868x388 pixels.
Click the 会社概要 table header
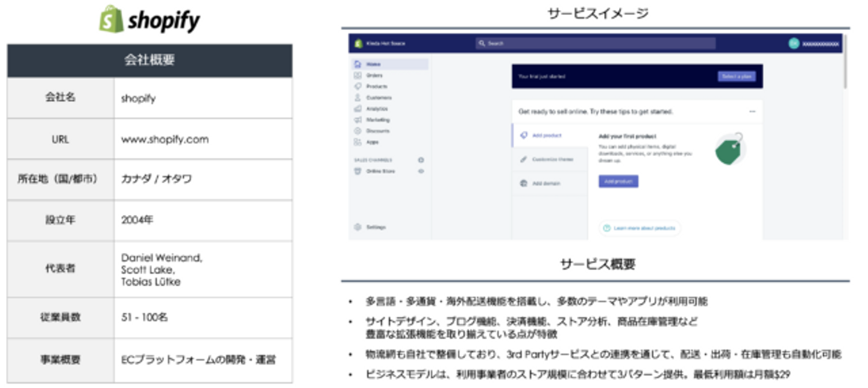pos(149,60)
